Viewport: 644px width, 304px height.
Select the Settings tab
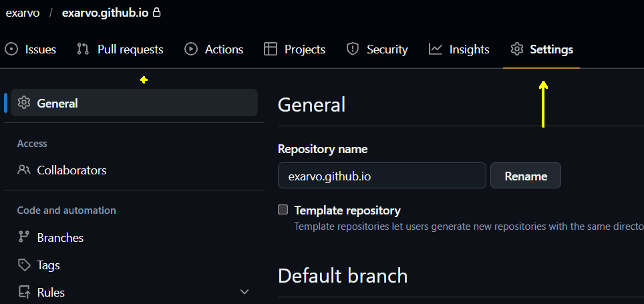coord(542,49)
